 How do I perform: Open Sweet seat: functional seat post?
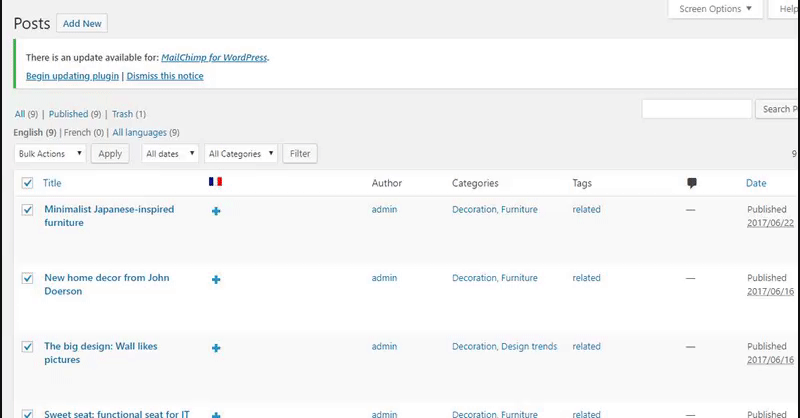pyautogui.click(x=117, y=414)
